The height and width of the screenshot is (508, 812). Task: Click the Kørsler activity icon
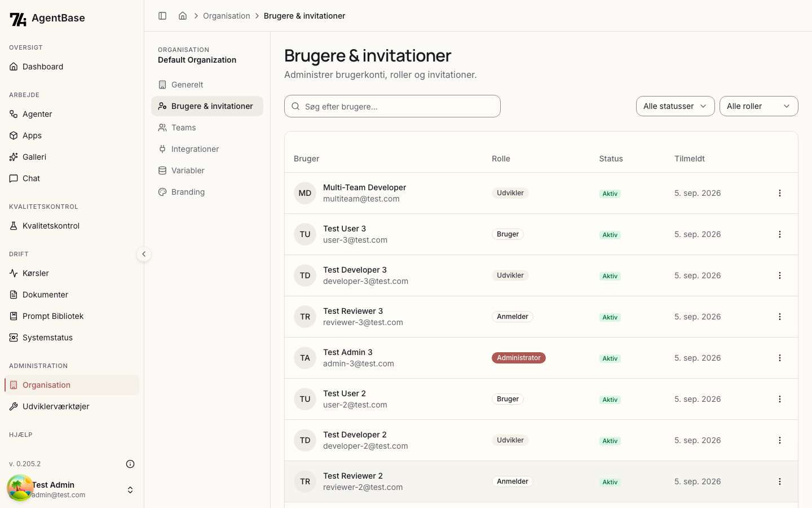pyautogui.click(x=14, y=273)
